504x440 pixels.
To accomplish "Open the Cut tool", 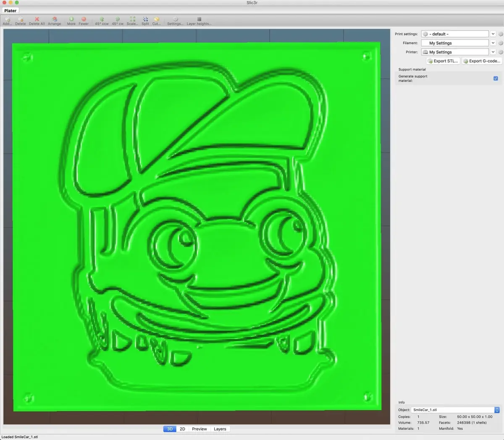I will [156, 21].
